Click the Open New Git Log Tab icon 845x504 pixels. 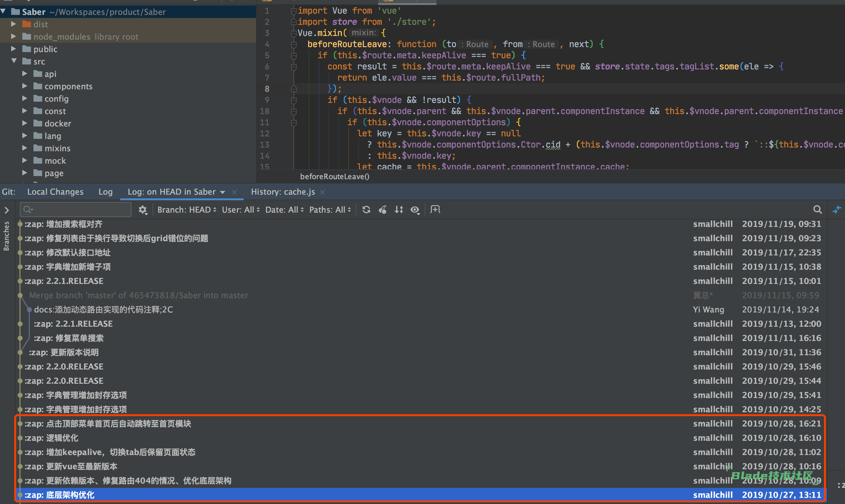(435, 210)
